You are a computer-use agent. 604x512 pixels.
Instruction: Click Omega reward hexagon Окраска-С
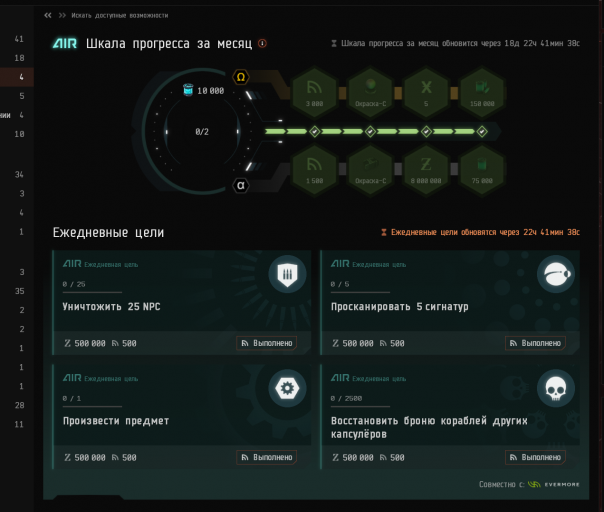[x=370, y=93]
